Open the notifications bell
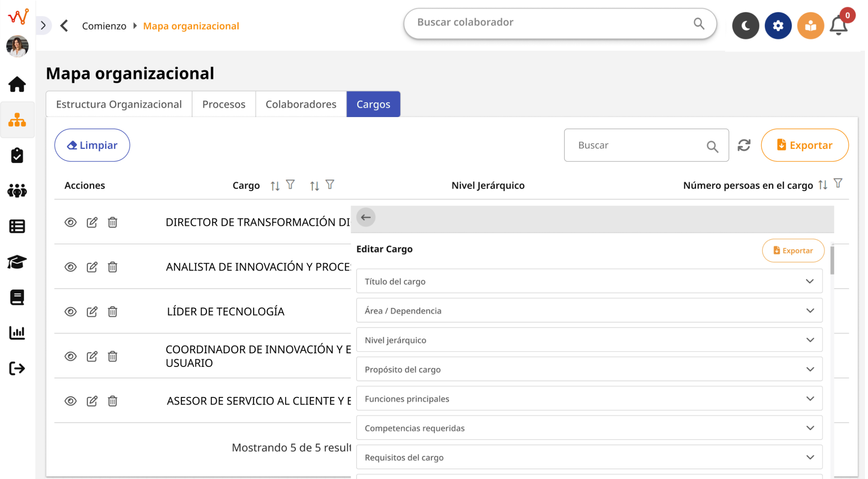Viewport: 868px width, 479px height. coord(838,26)
